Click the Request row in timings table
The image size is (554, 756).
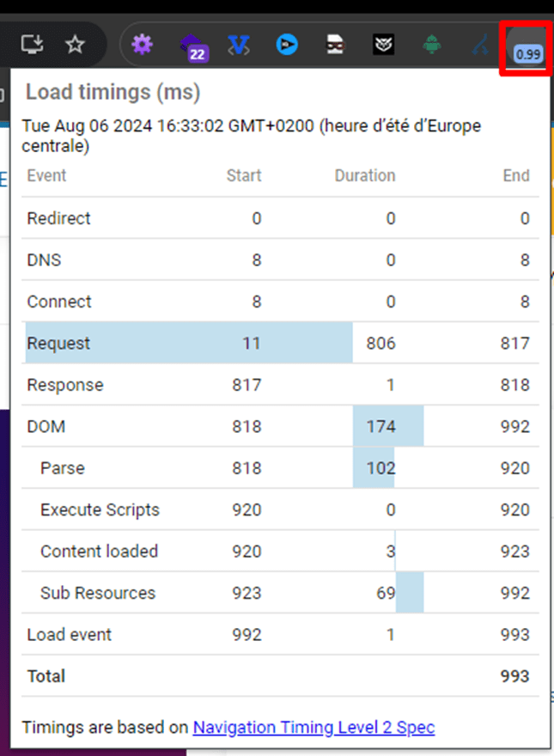58,344
